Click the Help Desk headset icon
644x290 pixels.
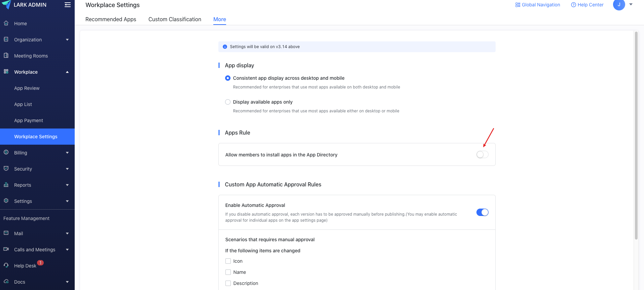(6, 265)
